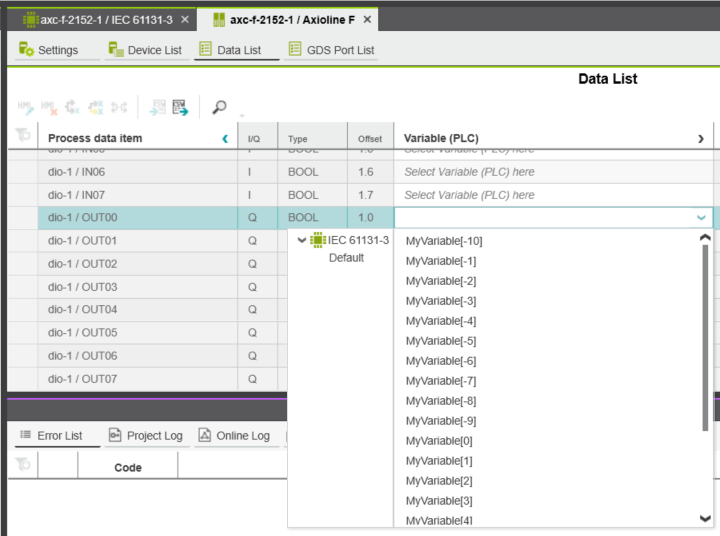Image resolution: width=720 pixels, height=536 pixels.
Task: Open search with the magnifier icon
Action: tap(219, 107)
